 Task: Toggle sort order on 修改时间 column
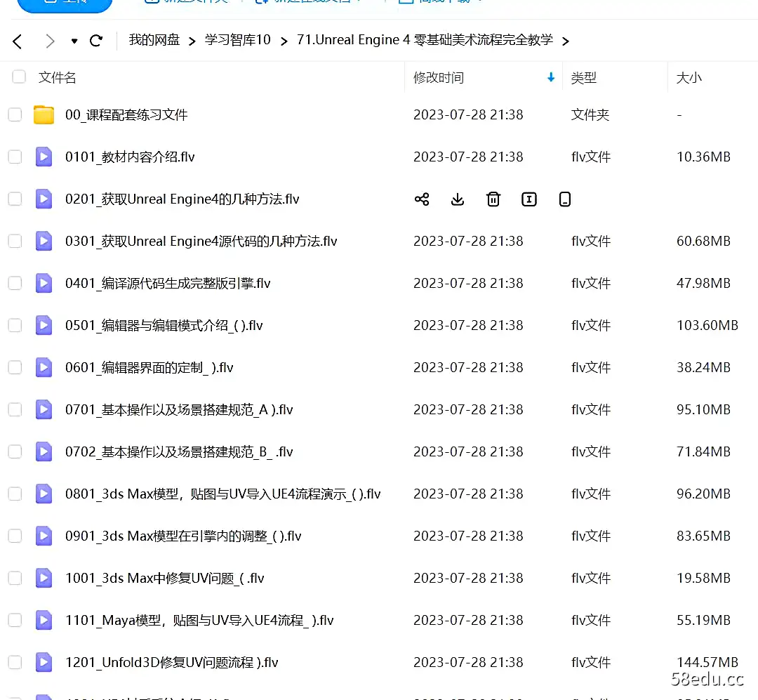click(551, 77)
